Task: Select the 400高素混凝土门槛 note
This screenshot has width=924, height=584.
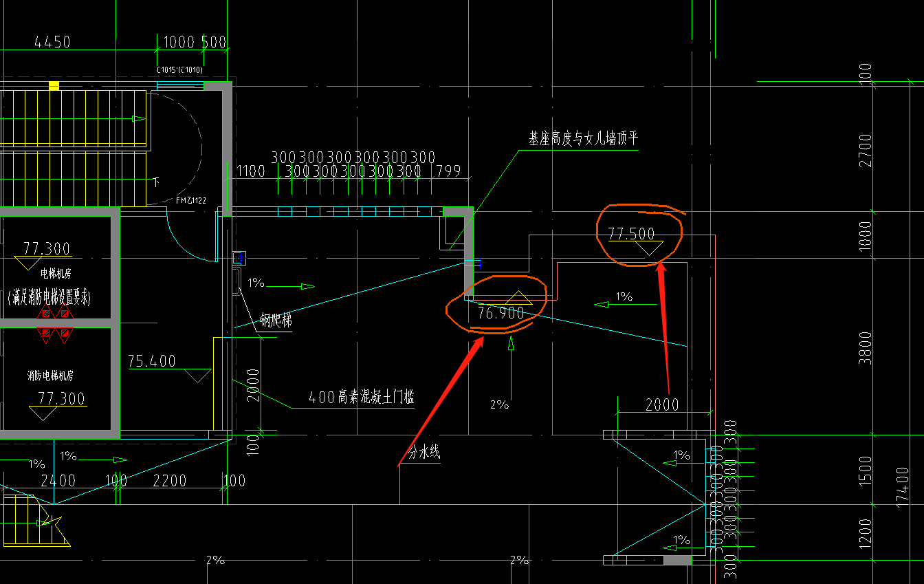Action: (x=362, y=397)
